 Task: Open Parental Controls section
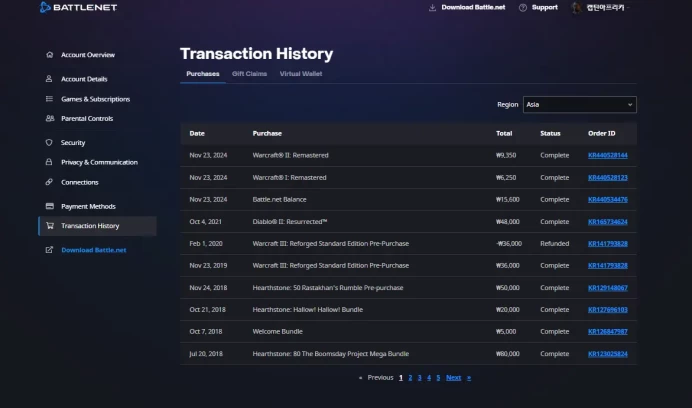(87, 118)
